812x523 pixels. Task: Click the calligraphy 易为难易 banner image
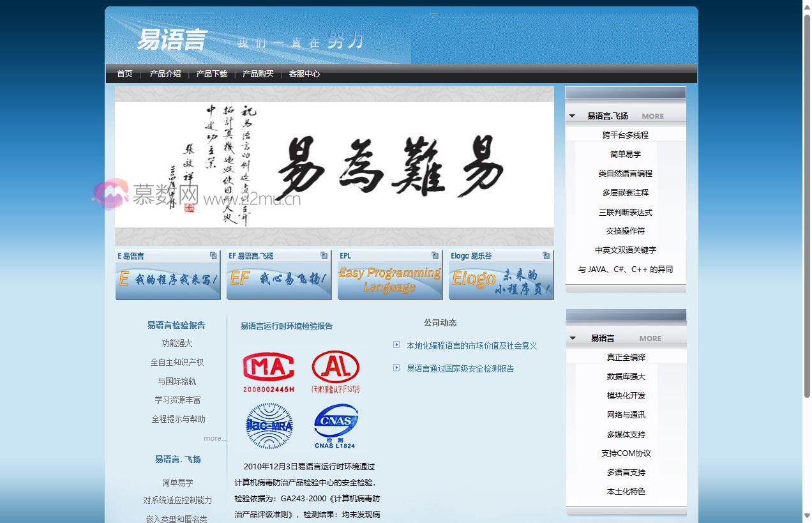(x=334, y=164)
